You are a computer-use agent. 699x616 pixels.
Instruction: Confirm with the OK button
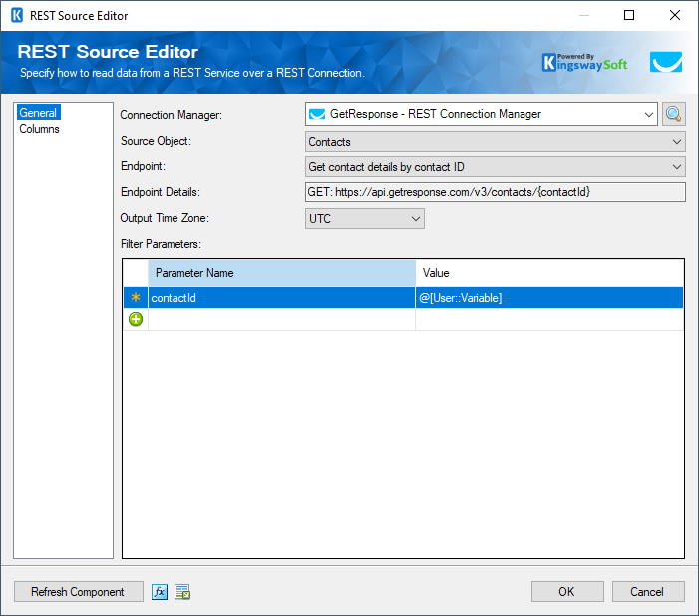(567, 592)
